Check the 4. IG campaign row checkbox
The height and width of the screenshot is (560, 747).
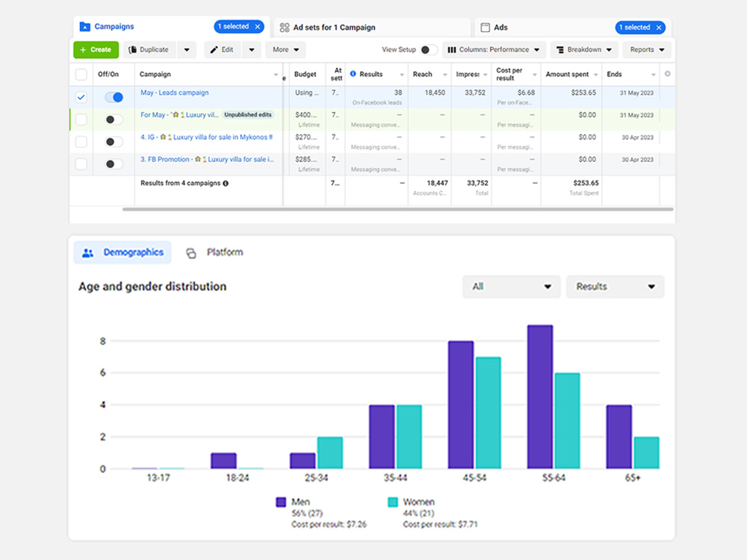[x=81, y=142]
